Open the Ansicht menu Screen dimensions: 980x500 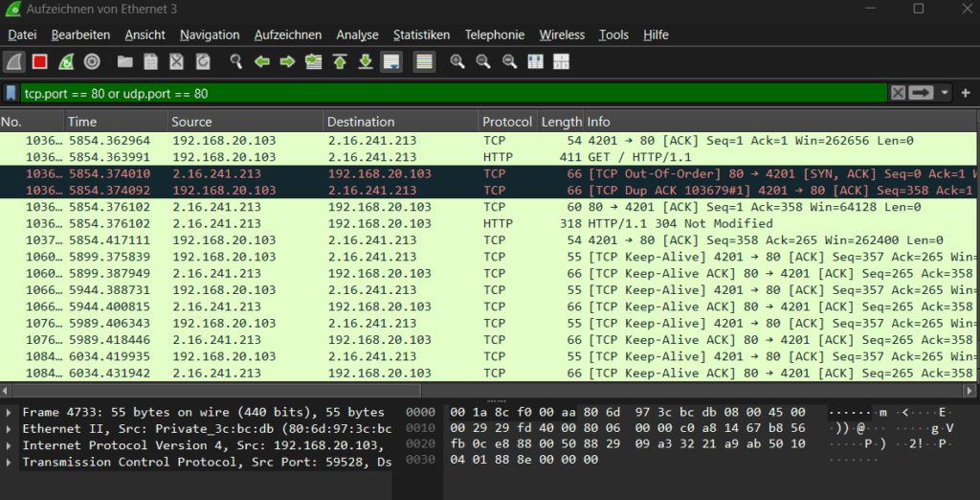tap(145, 35)
